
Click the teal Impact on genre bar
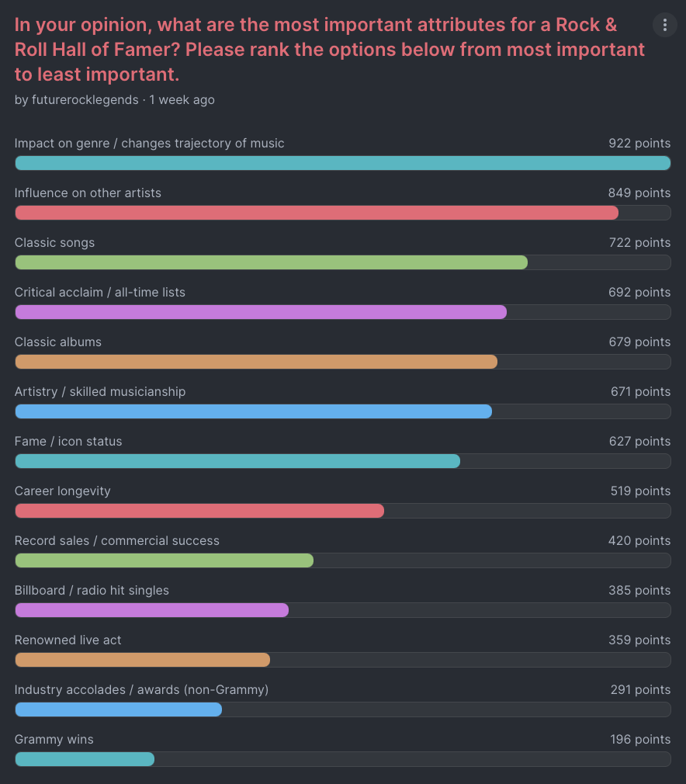[341, 163]
